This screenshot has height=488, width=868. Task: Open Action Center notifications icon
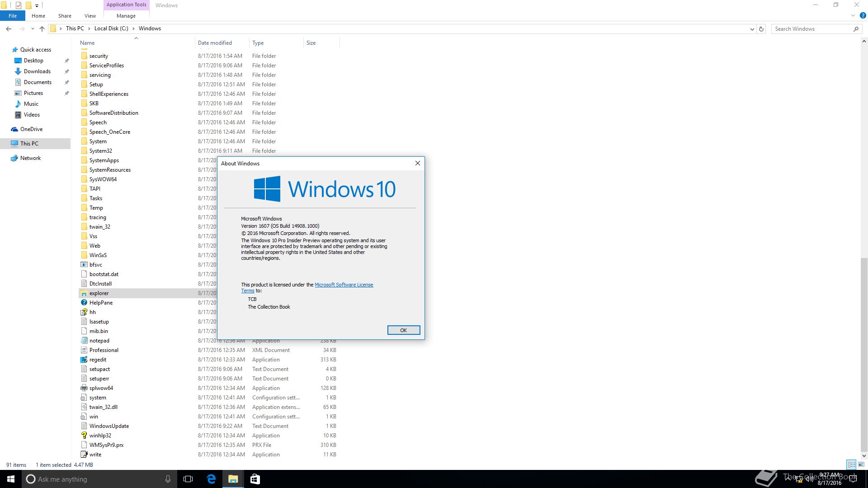pos(854,479)
